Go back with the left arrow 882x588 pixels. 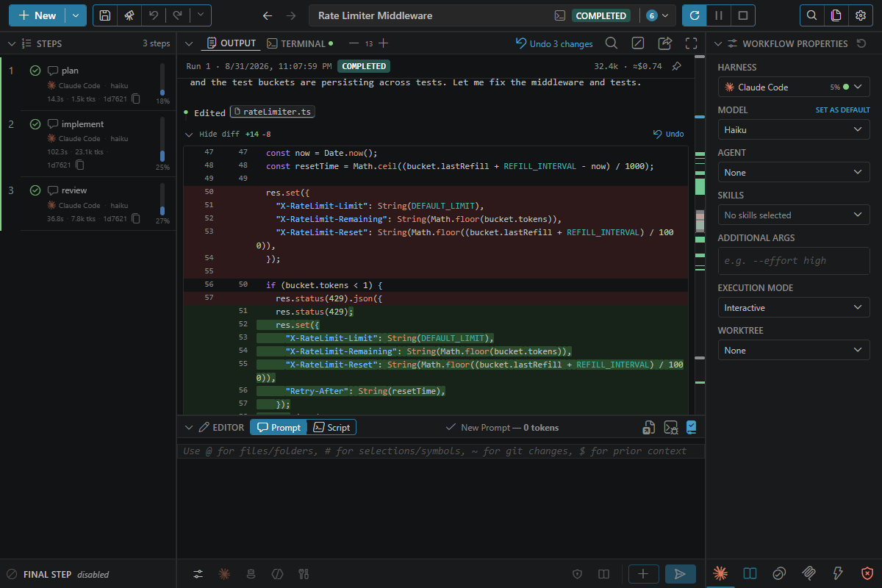[x=268, y=15]
